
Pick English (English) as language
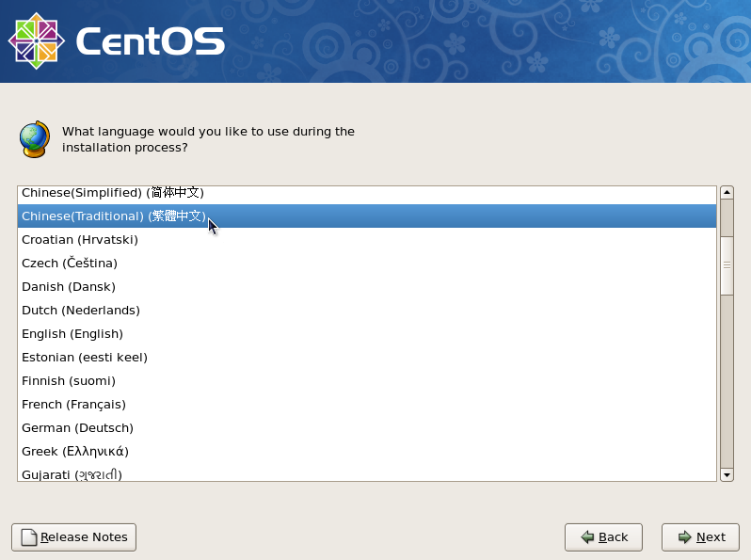click(367, 333)
